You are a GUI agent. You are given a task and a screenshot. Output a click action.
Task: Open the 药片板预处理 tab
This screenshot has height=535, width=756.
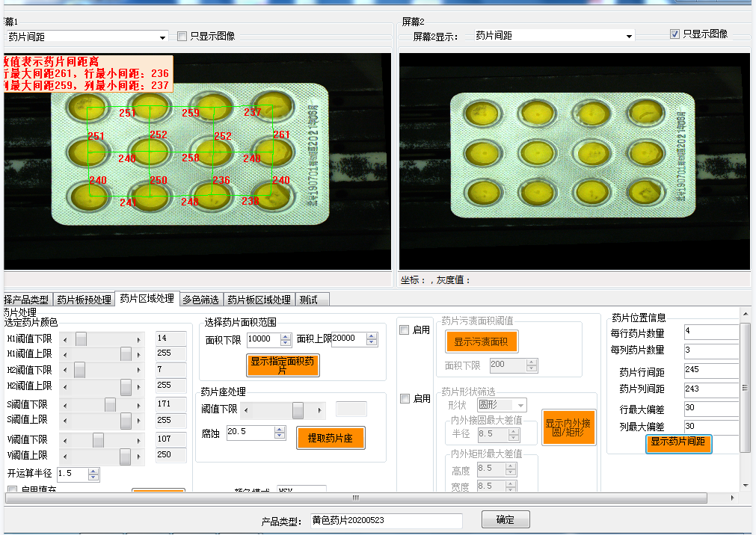tap(84, 300)
